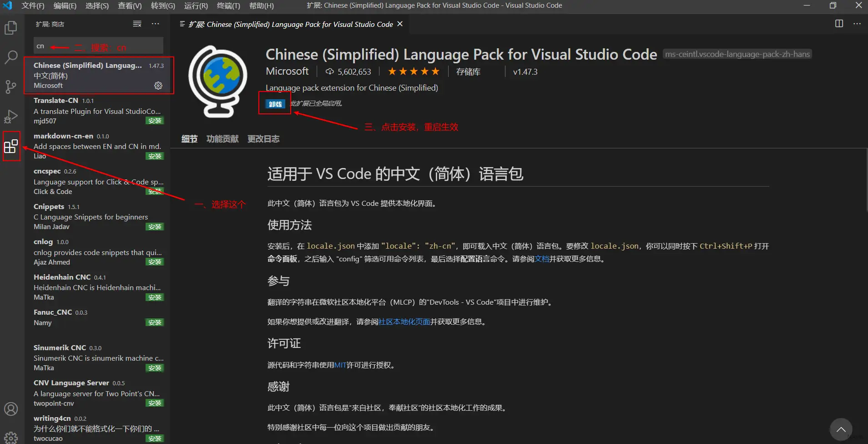Open the MIT license link
868x444 pixels.
(340, 365)
